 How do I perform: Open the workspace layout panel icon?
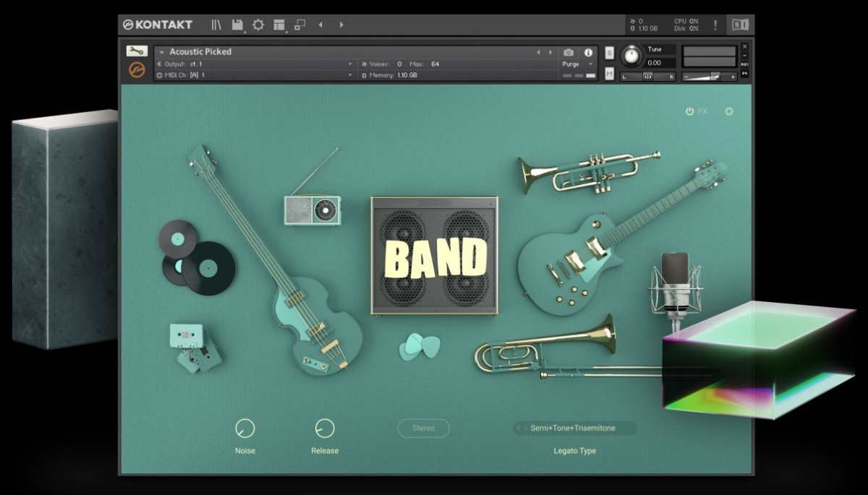coord(279,25)
